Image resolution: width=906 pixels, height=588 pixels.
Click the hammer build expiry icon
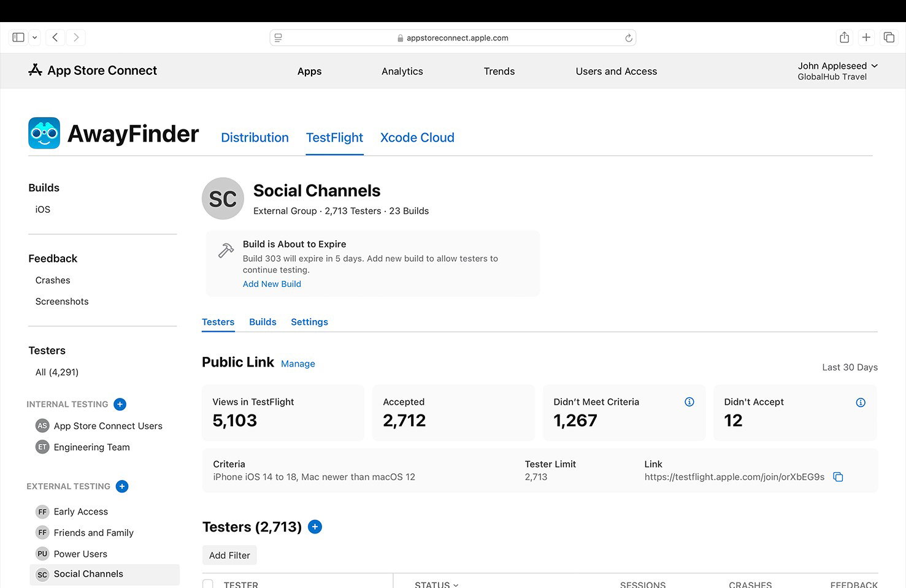point(226,250)
